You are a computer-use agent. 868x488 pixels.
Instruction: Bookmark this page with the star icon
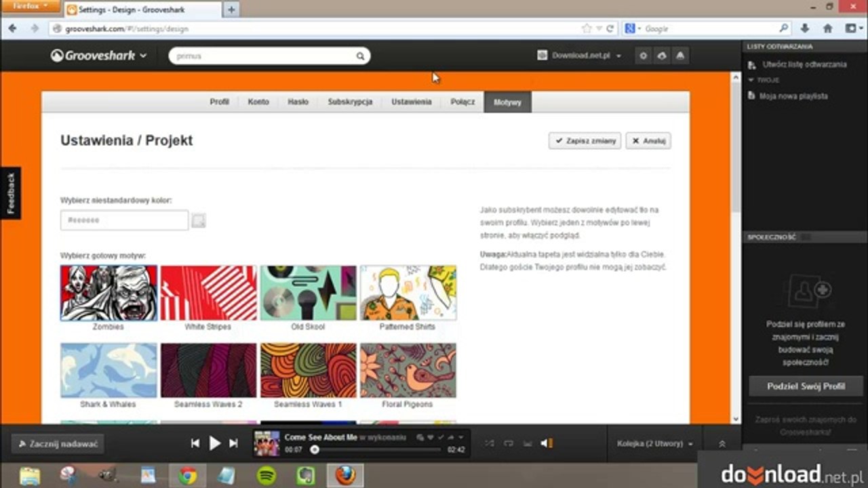587,28
